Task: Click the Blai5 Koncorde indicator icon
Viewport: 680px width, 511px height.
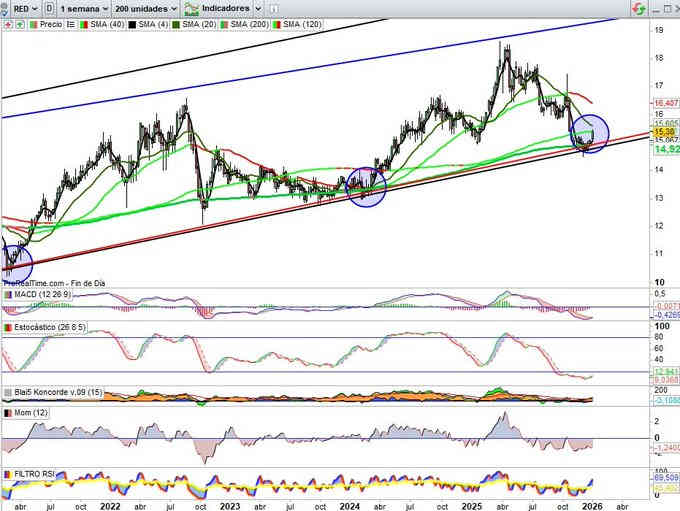Action: point(7,391)
